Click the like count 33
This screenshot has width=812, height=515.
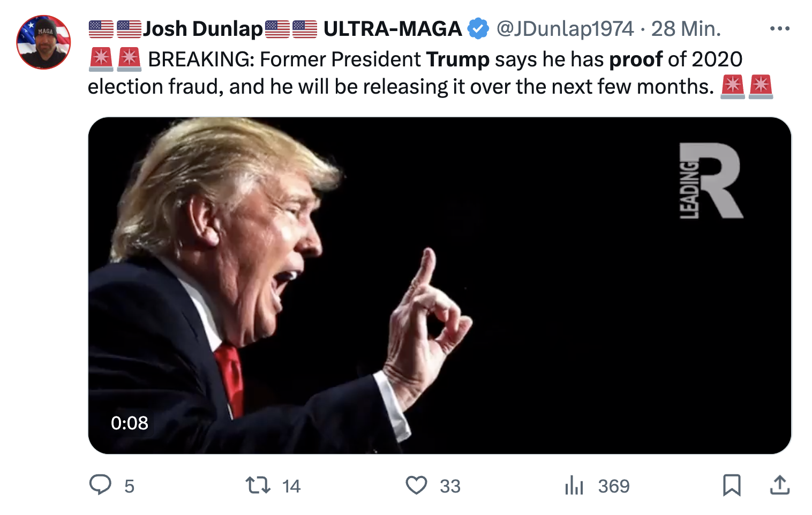pos(450,486)
